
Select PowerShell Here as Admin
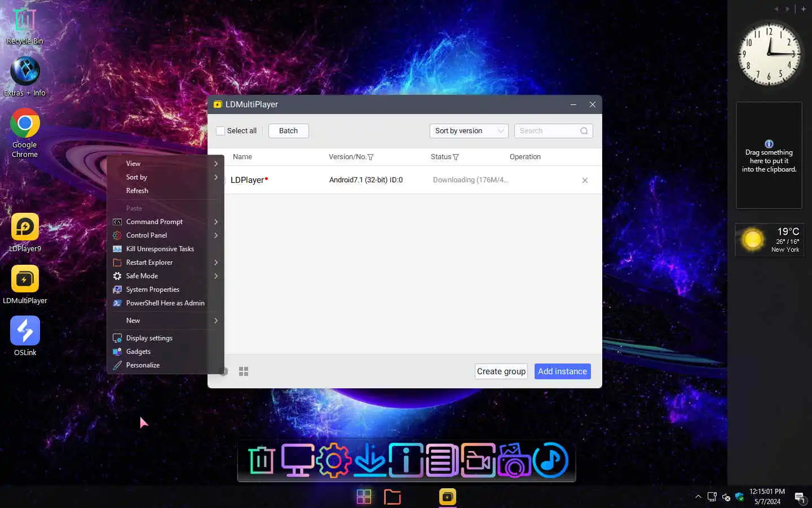tap(165, 303)
